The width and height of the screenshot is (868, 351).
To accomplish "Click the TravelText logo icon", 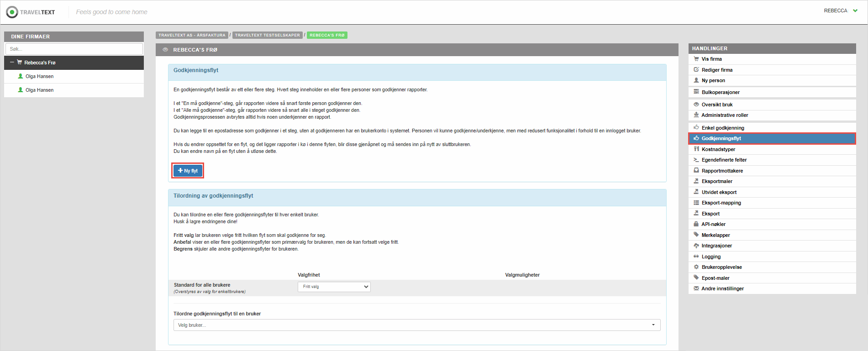I will tap(12, 12).
